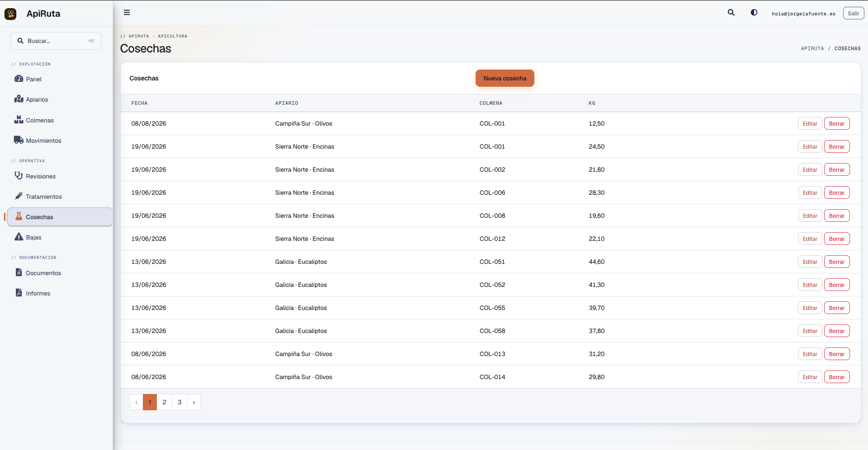
Task: Click the Documentos file icon
Action: [19, 272]
